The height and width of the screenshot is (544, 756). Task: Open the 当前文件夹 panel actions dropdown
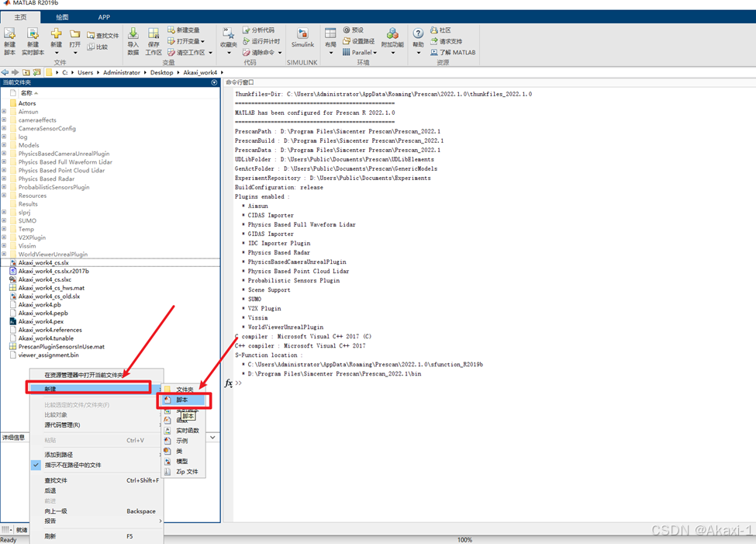point(214,82)
